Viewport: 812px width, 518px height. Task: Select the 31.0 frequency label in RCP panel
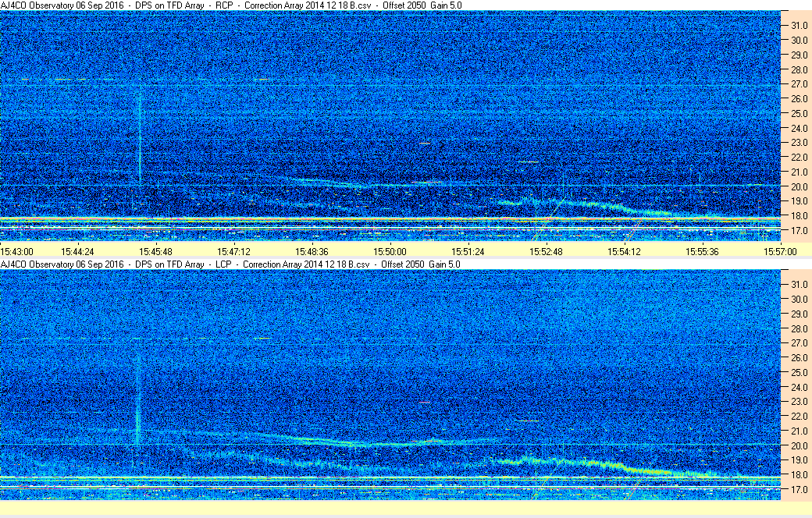796,25
